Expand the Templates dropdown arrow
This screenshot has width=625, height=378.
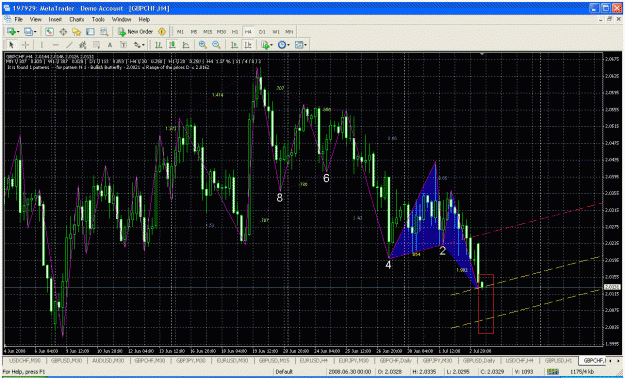(x=305, y=45)
